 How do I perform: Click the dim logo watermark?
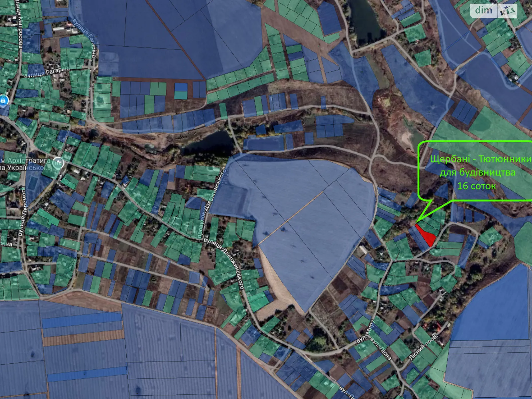point(483,11)
